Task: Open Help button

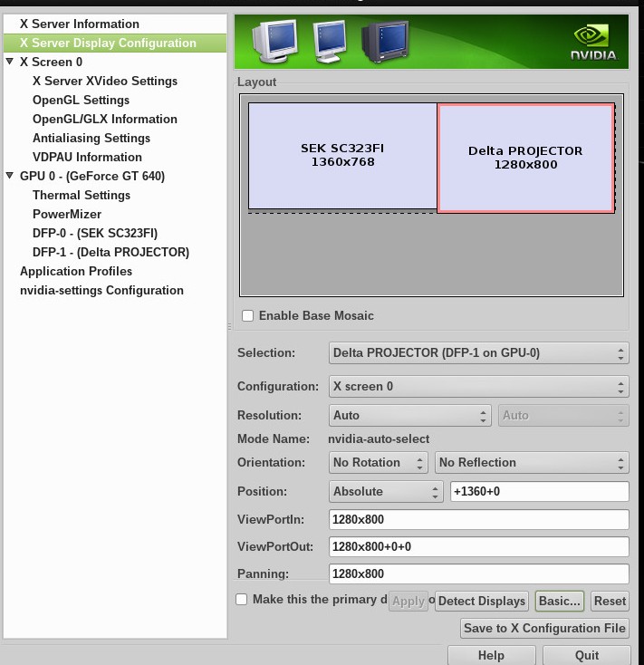Action: [x=491, y=655]
